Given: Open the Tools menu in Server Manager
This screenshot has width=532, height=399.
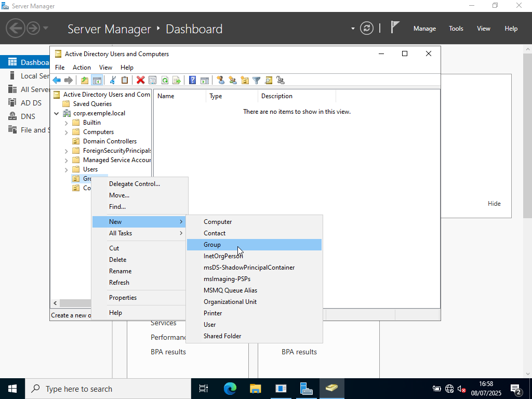Looking at the screenshot, I should tap(456, 29).
